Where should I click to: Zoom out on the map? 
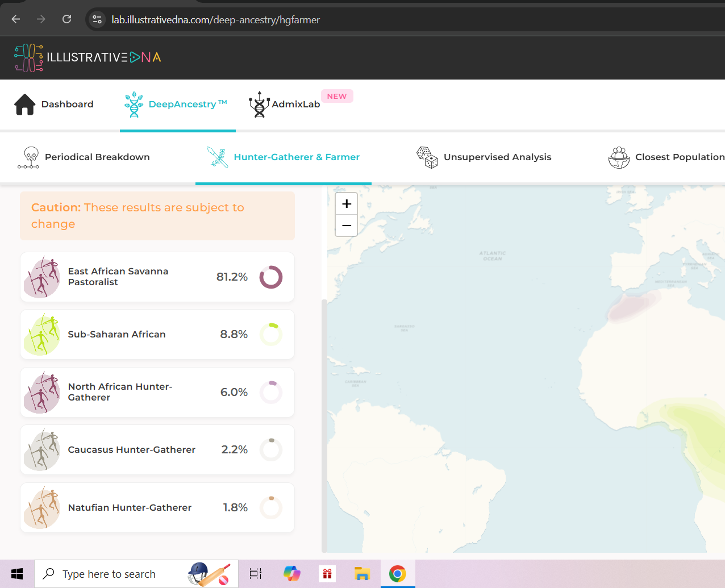coord(347,226)
